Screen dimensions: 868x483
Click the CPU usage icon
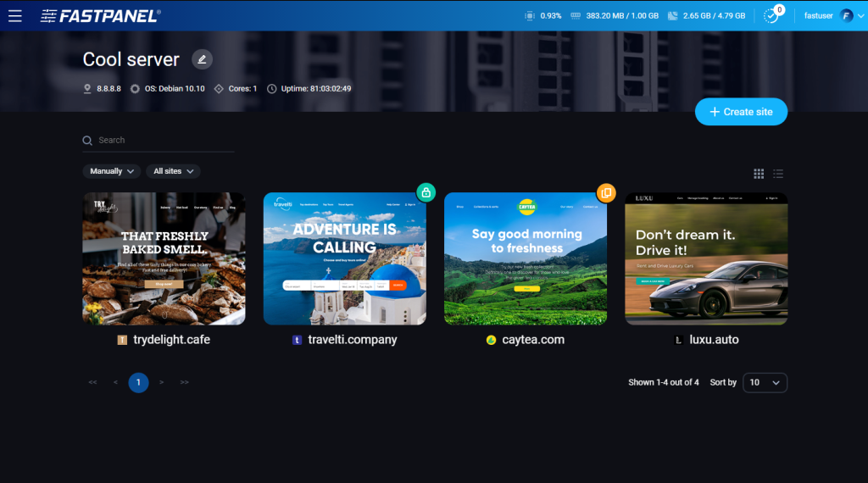[x=530, y=16]
